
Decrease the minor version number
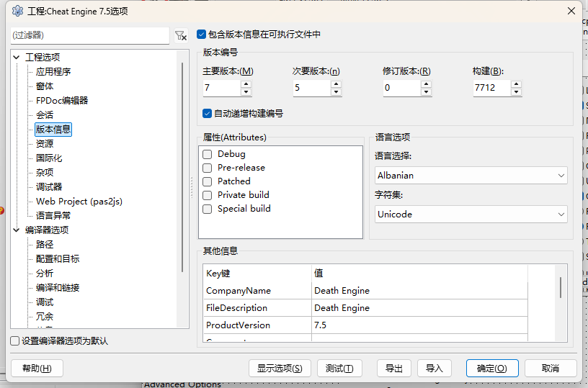(336, 91)
